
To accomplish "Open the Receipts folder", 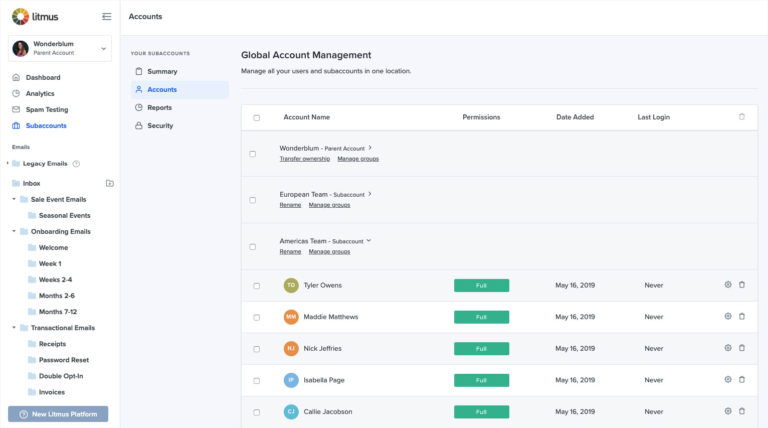I will coord(52,344).
